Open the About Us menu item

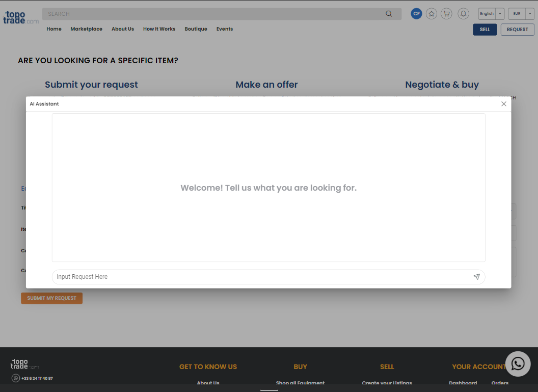point(123,29)
